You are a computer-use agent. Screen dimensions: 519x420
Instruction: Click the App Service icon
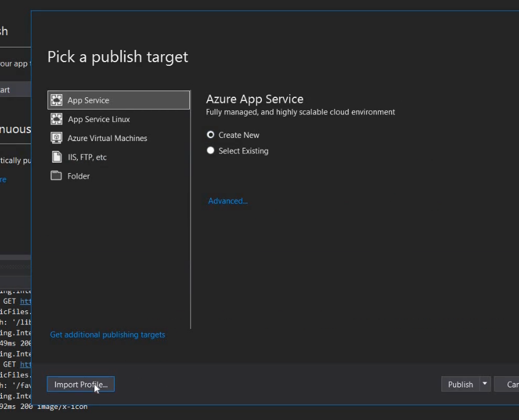point(57,100)
